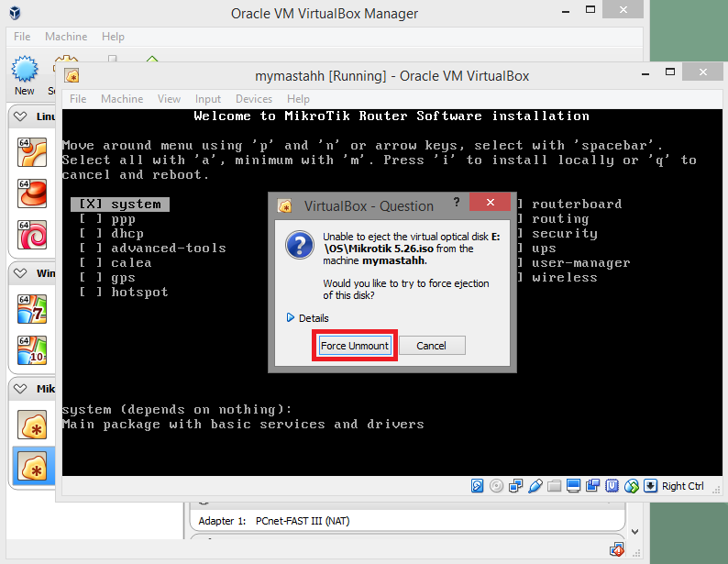Click Adapter 1 PCnet-FAST III (NAT) text
This screenshot has height=564, width=728.
pos(274,521)
